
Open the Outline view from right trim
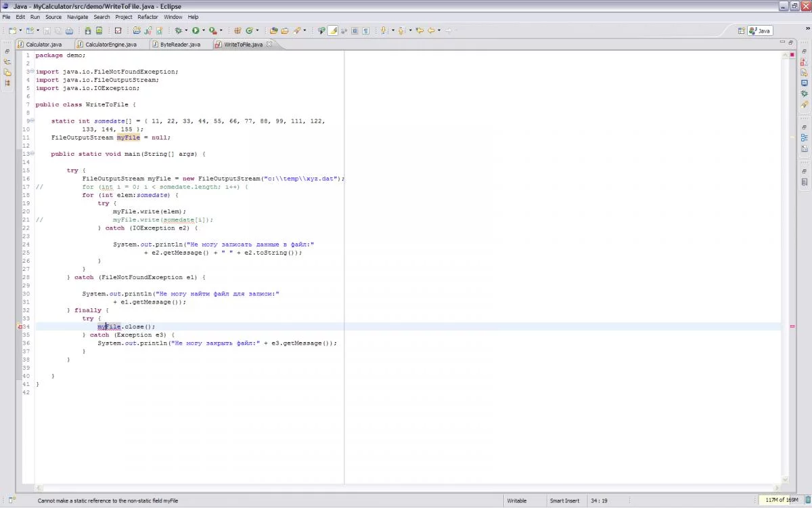804,137
